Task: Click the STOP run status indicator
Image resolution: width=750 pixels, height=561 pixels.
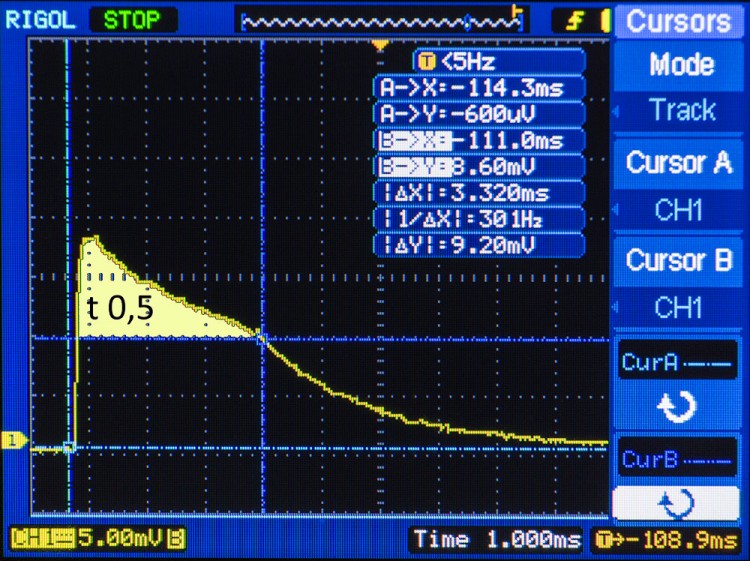Action: click(132, 19)
